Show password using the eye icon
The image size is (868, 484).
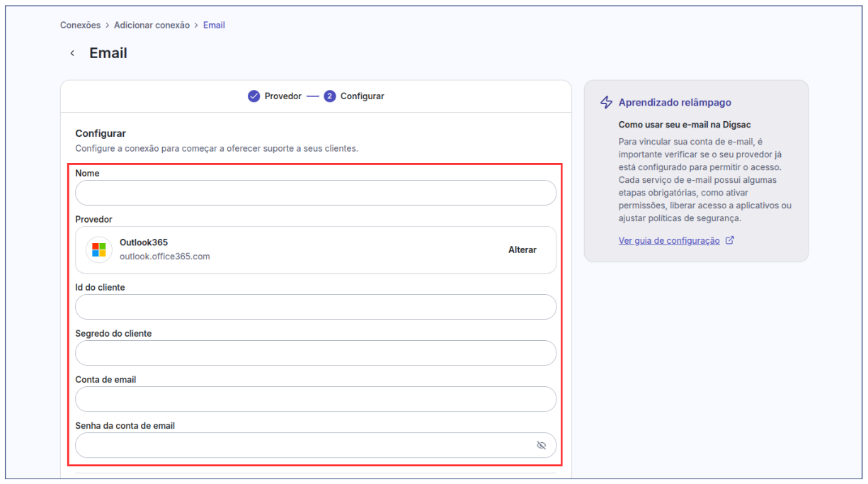pyautogui.click(x=542, y=446)
